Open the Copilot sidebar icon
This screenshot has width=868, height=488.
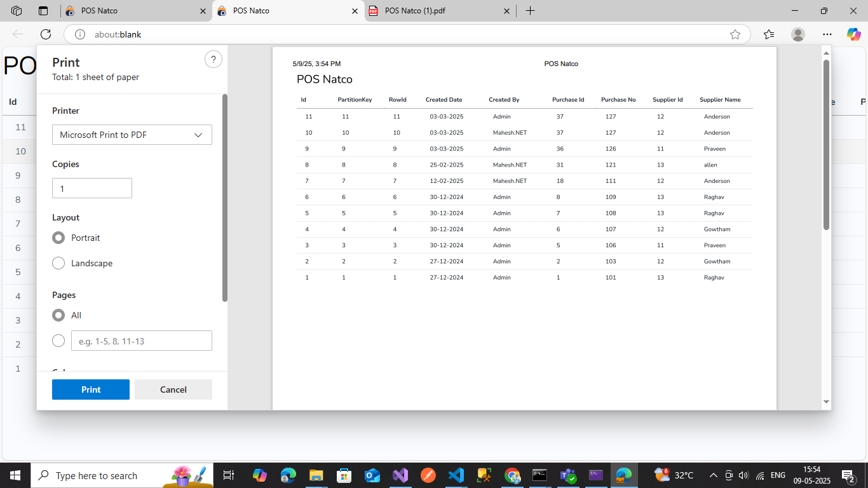pos(853,34)
